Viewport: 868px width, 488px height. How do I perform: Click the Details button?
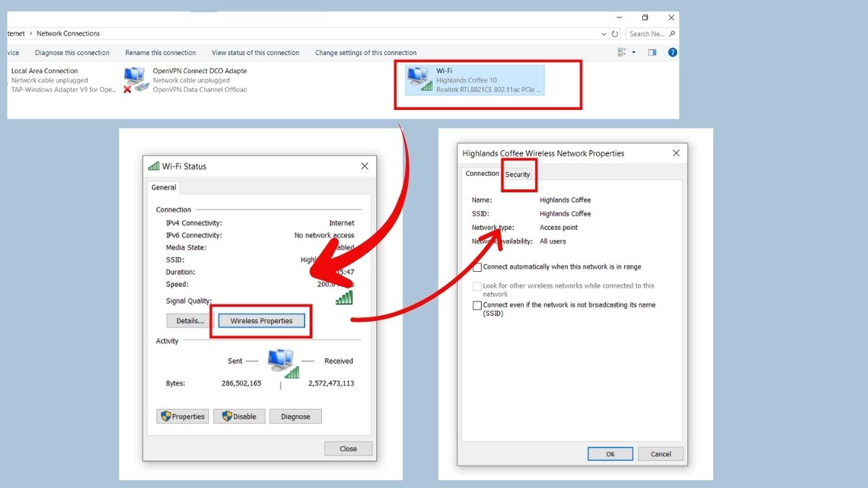[x=190, y=320]
